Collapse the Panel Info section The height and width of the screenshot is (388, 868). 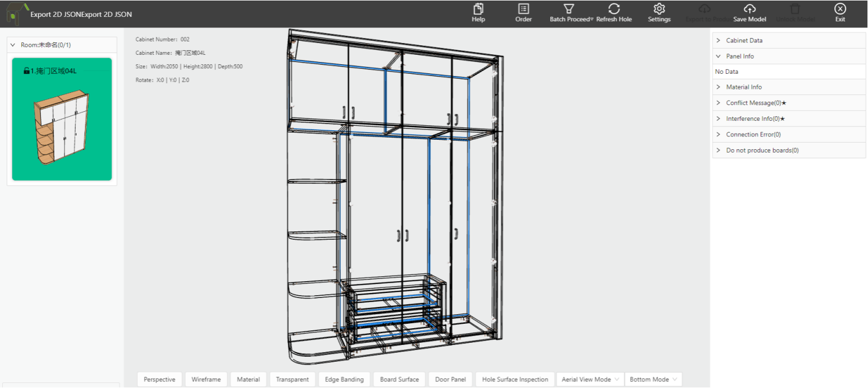click(789, 56)
